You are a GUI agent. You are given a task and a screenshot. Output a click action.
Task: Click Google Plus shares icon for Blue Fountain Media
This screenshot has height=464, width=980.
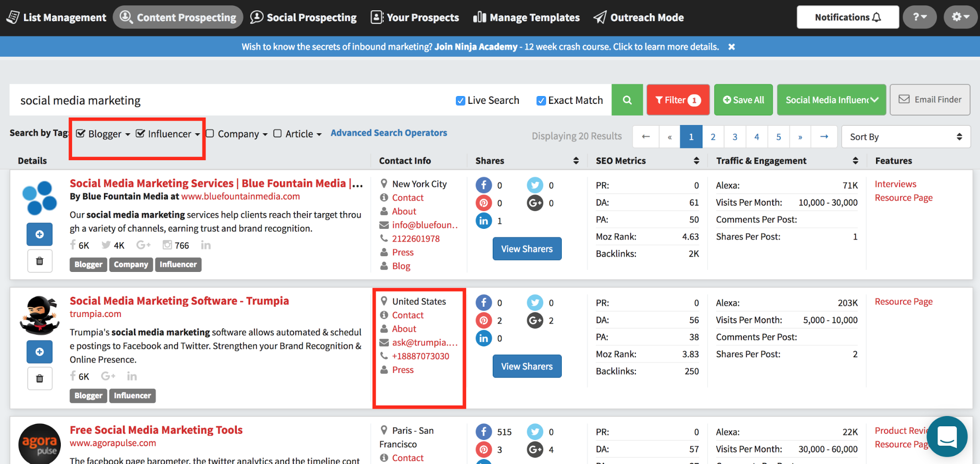[x=535, y=203]
